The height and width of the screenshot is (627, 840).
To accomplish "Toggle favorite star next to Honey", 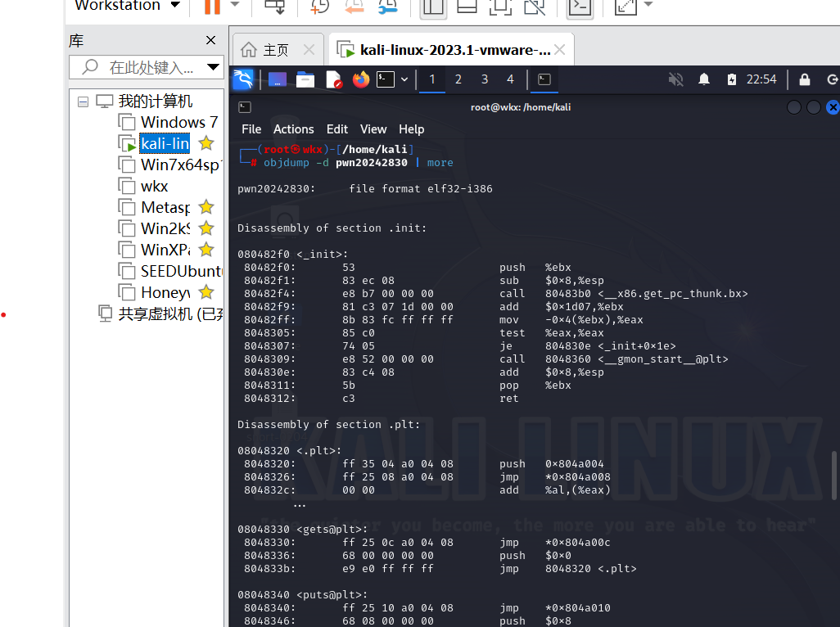I will (x=206, y=292).
